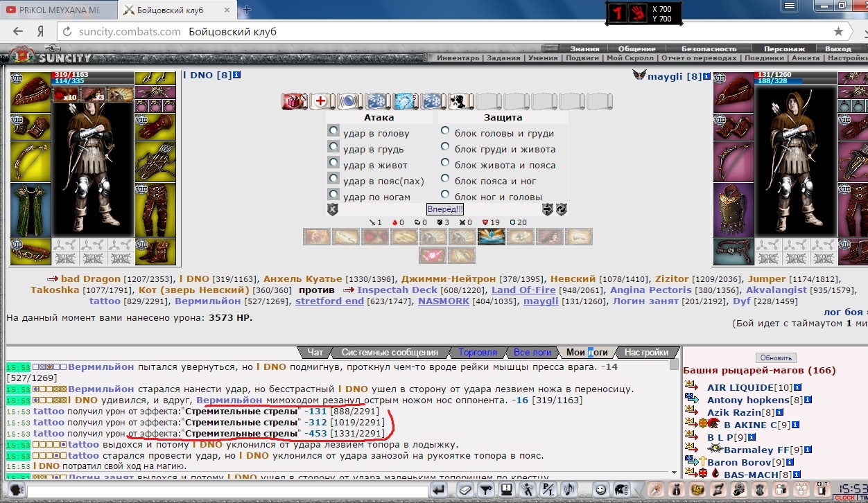Click the circular-arrows refresh shield icon

[x=562, y=209]
